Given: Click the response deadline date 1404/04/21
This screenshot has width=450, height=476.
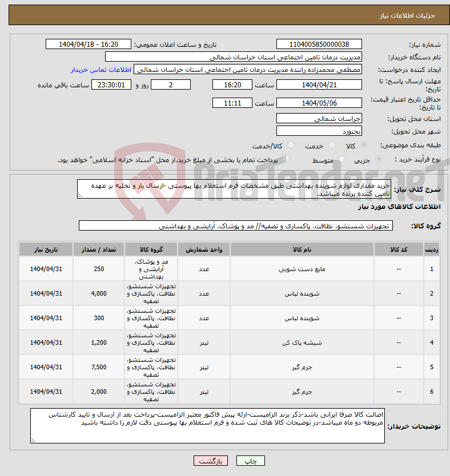Looking at the screenshot, I should [x=319, y=85].
